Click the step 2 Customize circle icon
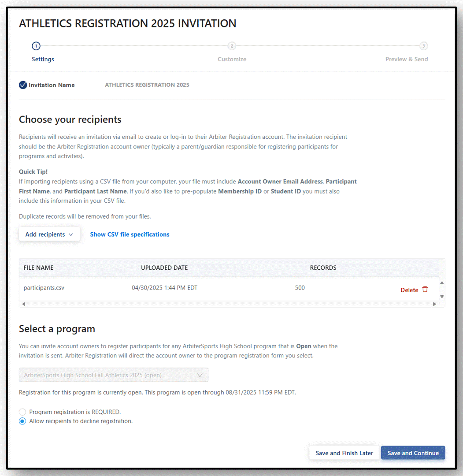The width and height of the screenshot is (463, 476). coord(232,46)
